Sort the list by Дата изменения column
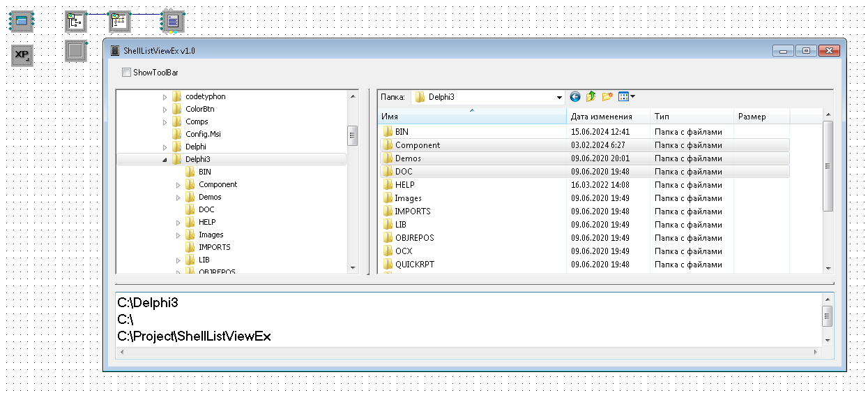The image size is (868, 393). (601, 117)
